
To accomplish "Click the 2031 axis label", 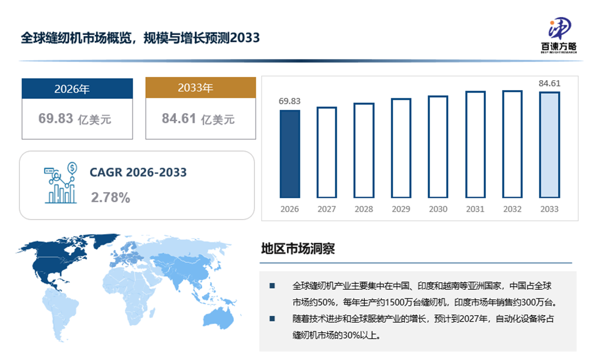I will pos(475,209).
